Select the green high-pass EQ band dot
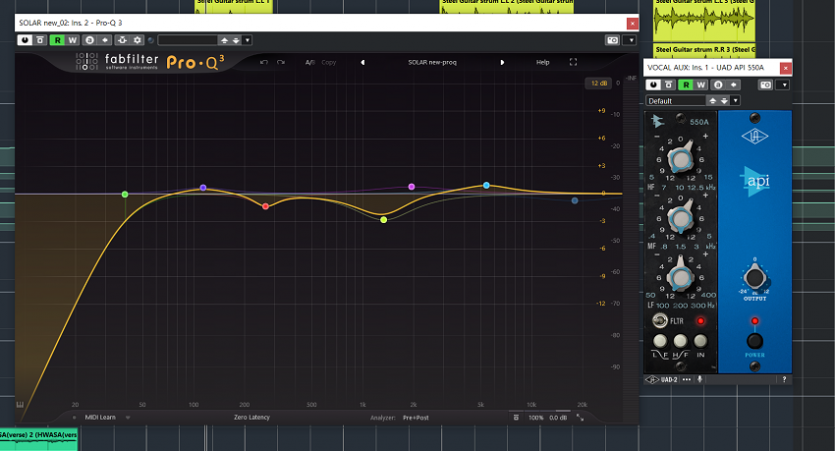 pos(125,194)
